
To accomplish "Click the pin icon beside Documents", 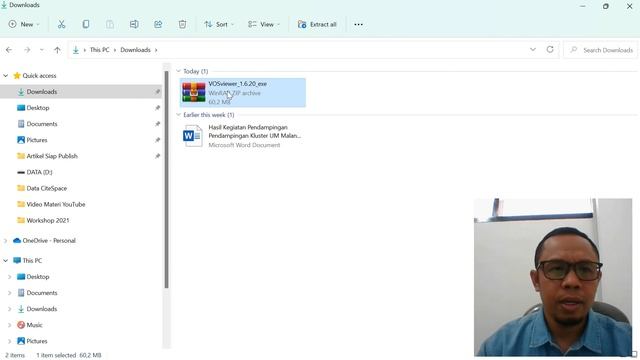I will tap(158, 124).
